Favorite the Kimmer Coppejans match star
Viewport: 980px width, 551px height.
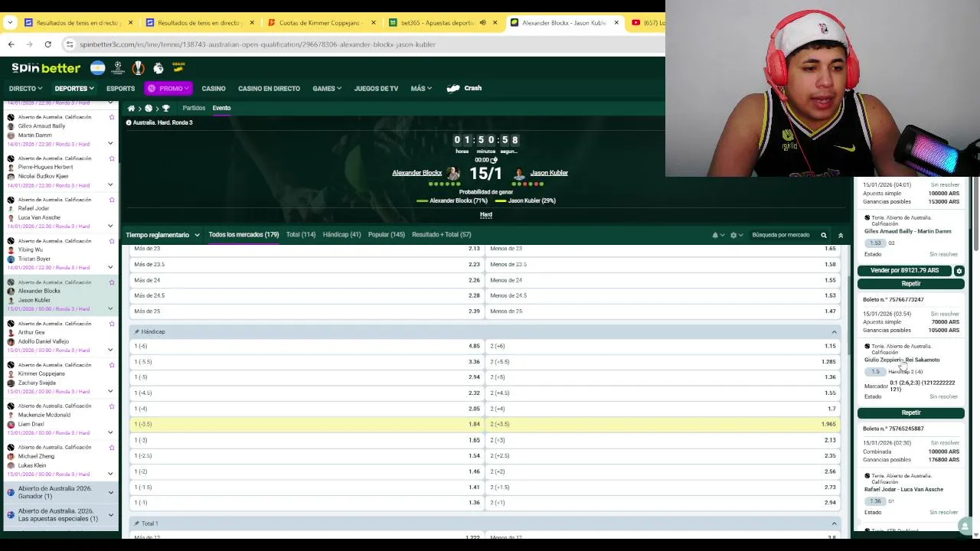pos(112,365)
